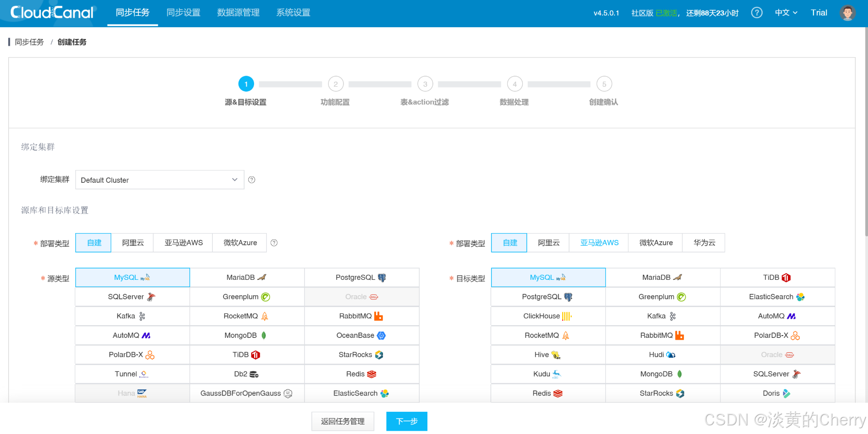The height and width of the screenshot is (434, 868).
Task: Pick StarRocks as target type
Action: coord(663,393)
